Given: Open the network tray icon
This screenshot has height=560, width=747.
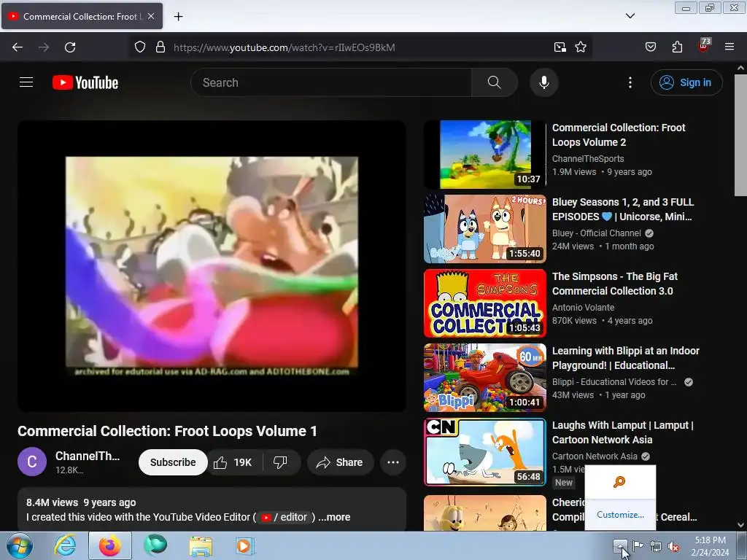Looking at the screenshot, I should pos(656,546).
